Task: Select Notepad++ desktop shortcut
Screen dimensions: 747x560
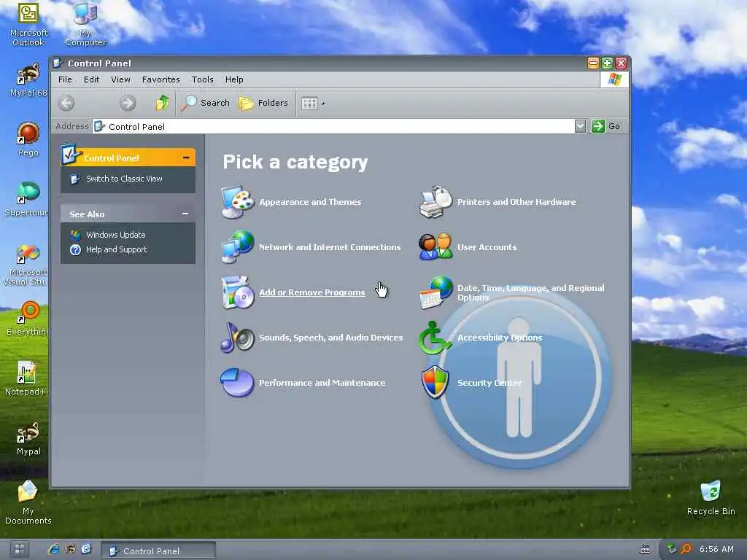Action: click(x=27, y=378)
